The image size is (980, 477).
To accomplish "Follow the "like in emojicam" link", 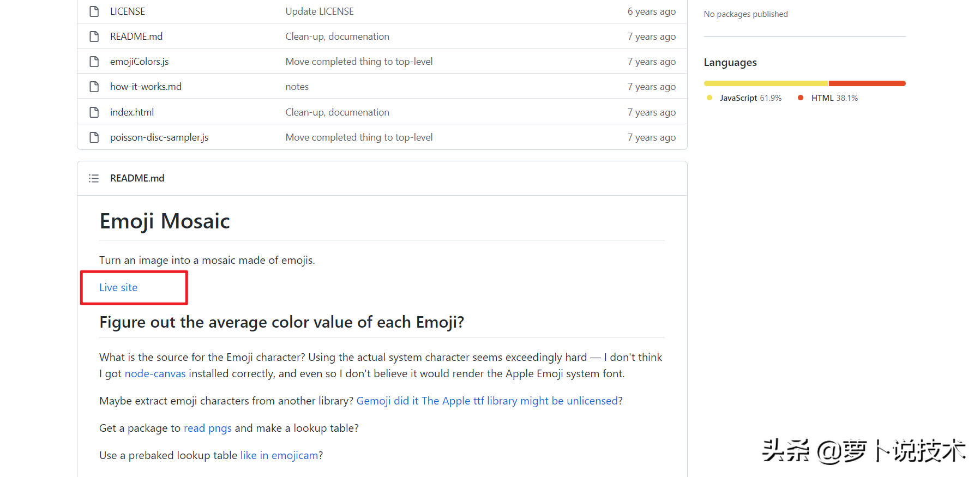I will coord(279,455).
